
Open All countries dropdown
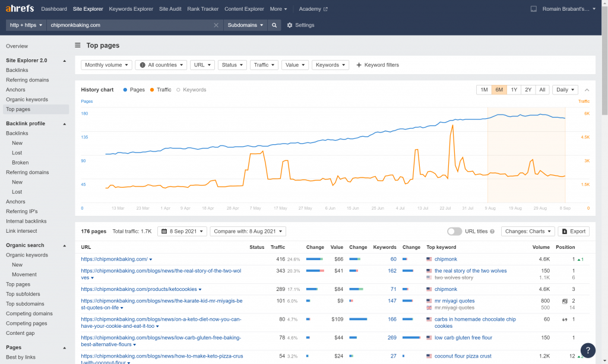click(x=161, y=65)
